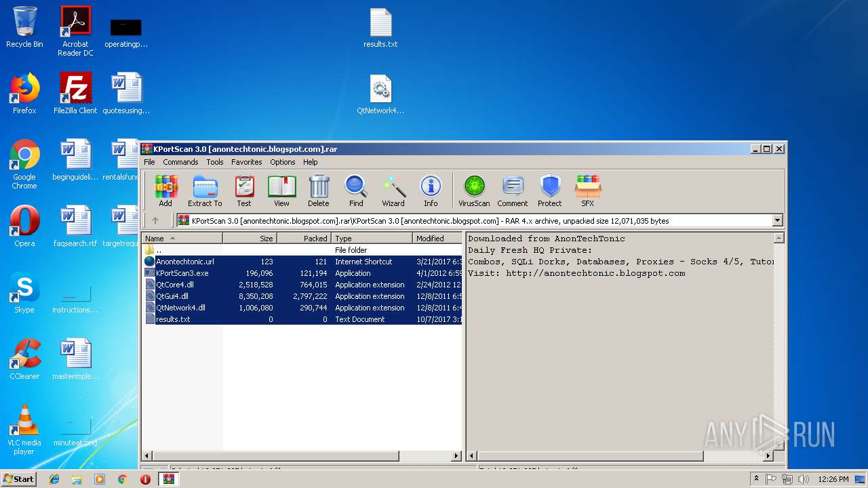Open the Commands menu
This screenshot has height=488, width=868.
pos(180,162)
